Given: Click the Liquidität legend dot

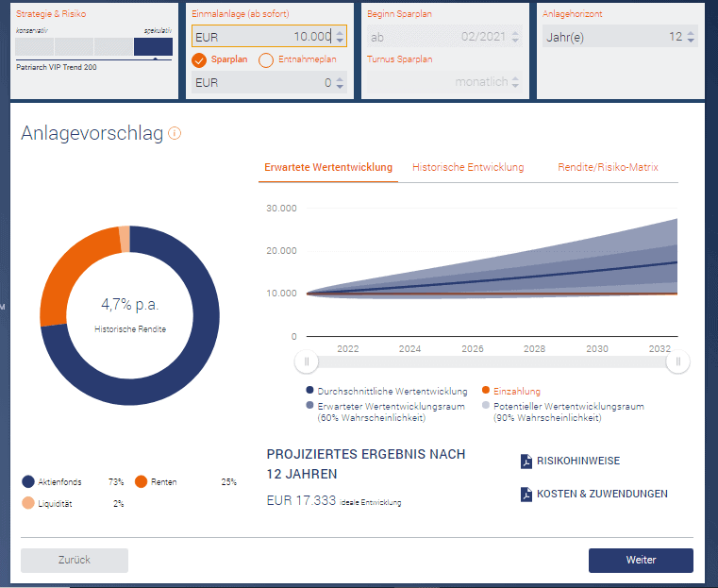Looking at the screenshot, I should coord(28,503).
